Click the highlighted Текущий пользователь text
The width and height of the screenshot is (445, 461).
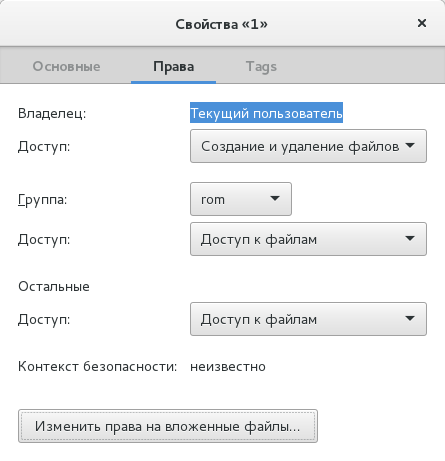click(x=266, y=113)
